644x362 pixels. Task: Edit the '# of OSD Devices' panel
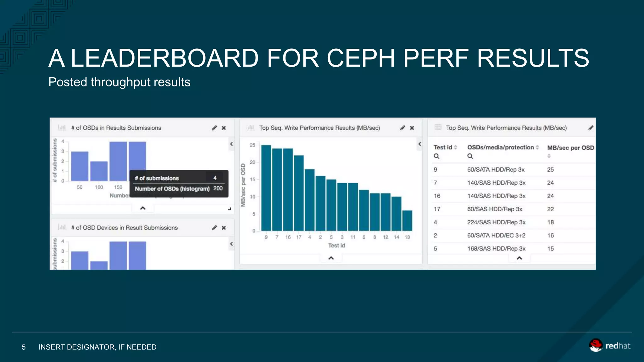pyautogui.click(x=214, y=228)
